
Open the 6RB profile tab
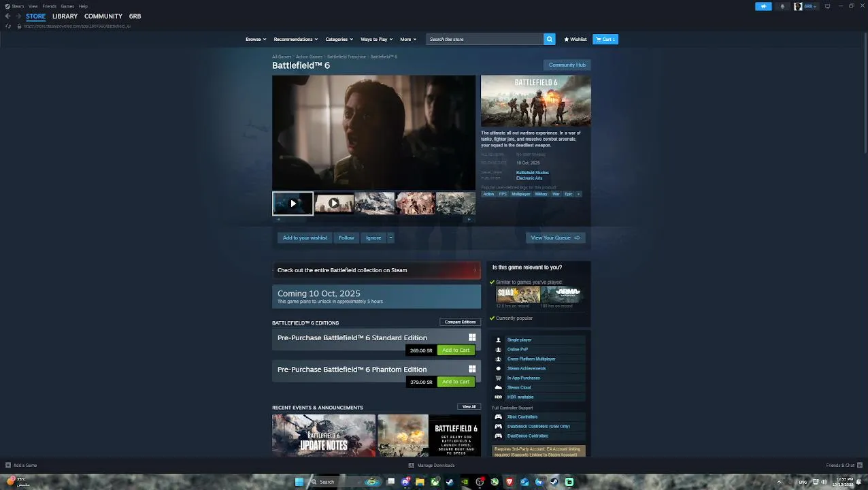(x=135, y=16)
